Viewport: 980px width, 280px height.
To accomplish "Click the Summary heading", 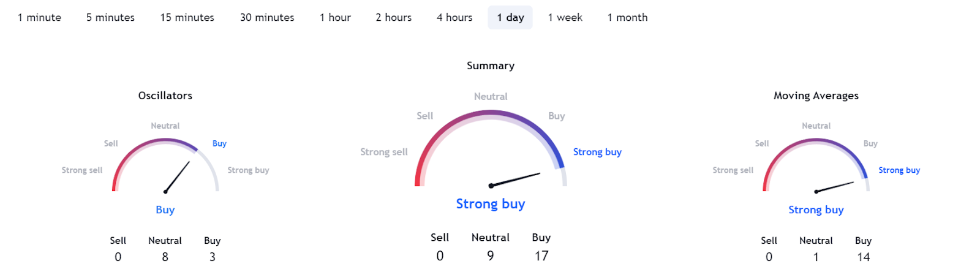I will pyautogui.click(x=491, y=66).
